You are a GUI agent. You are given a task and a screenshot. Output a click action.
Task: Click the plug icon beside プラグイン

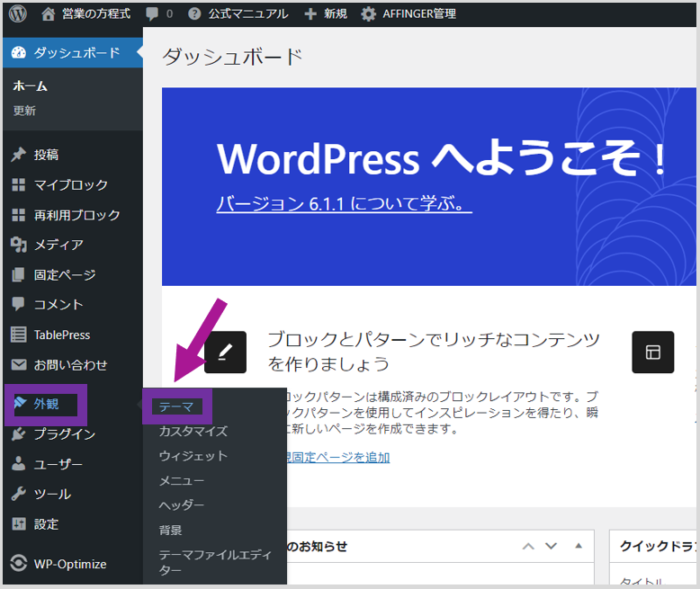click(18, 433)
